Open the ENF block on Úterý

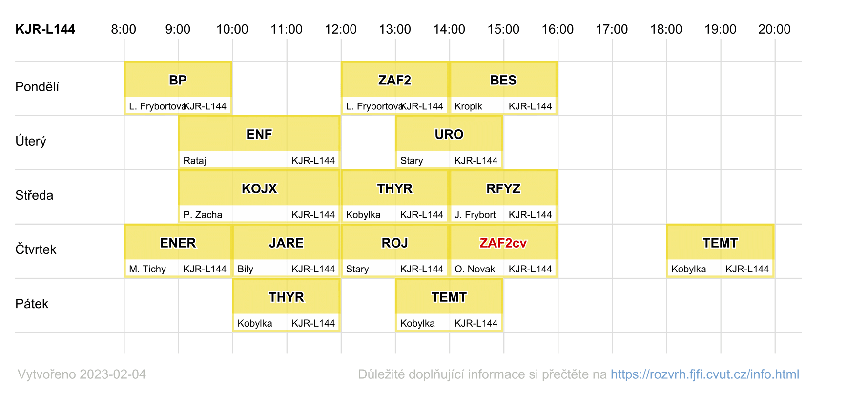(259, 142)
